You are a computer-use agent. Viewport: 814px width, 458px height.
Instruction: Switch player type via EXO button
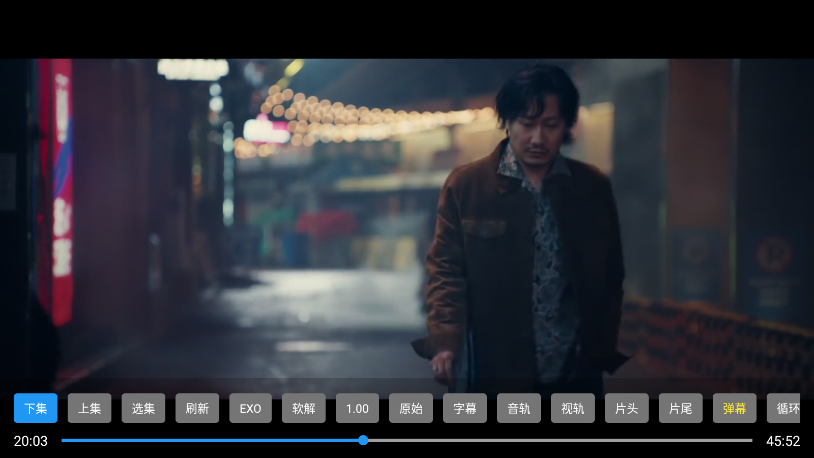tap(250, 408)
